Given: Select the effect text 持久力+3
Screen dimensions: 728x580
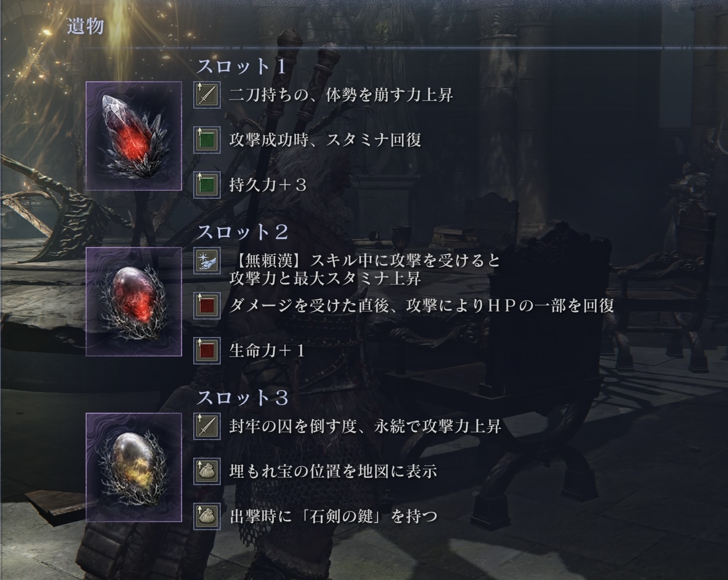Looking at the screenshot, I should [x=268, y=185].
